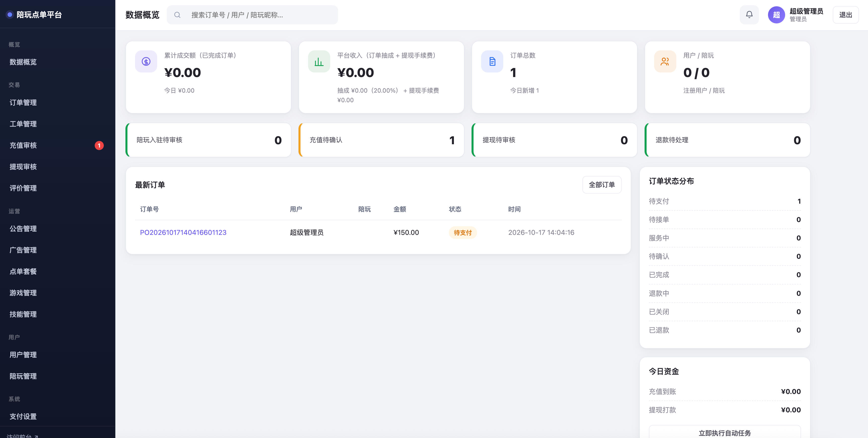
Task: Click the users icon on 用户 / 陪玩 card
Action: pyautogui.click(x=665, y=61)
